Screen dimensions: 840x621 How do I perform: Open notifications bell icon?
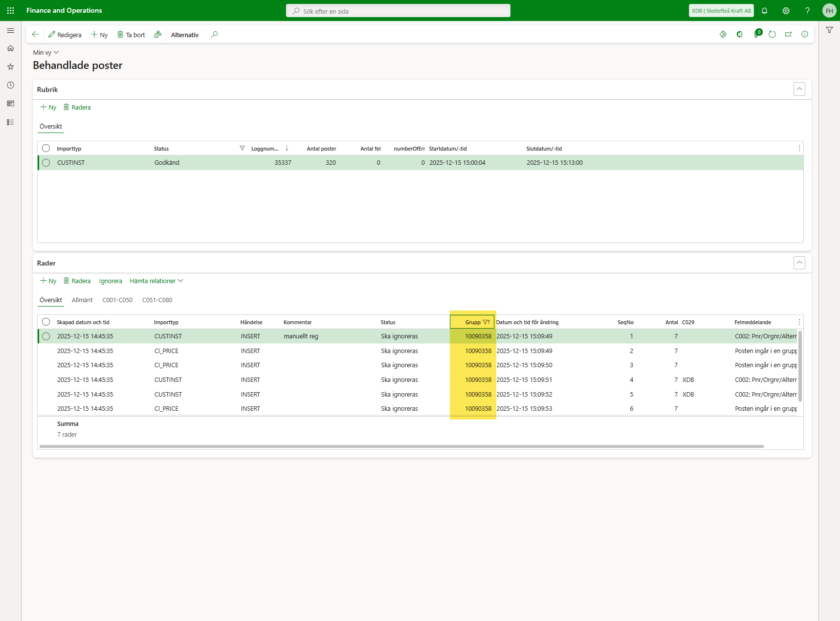point(764,11)
